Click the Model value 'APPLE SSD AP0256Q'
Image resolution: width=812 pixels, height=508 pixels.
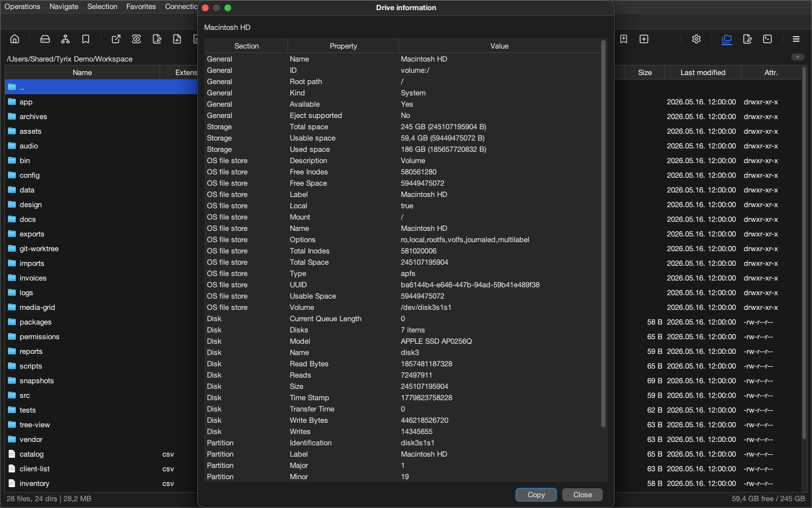tap(436, 341)
